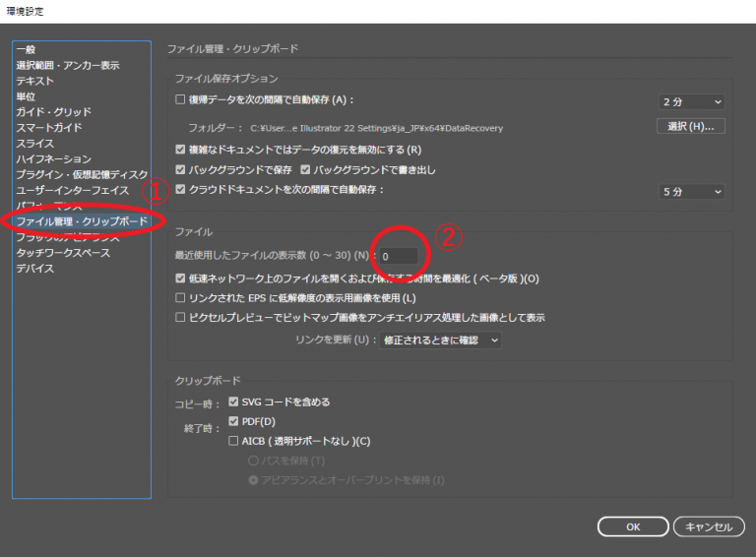
Task: Select タッチワークスペース in the sidebar
Action: tap(63, 253)
